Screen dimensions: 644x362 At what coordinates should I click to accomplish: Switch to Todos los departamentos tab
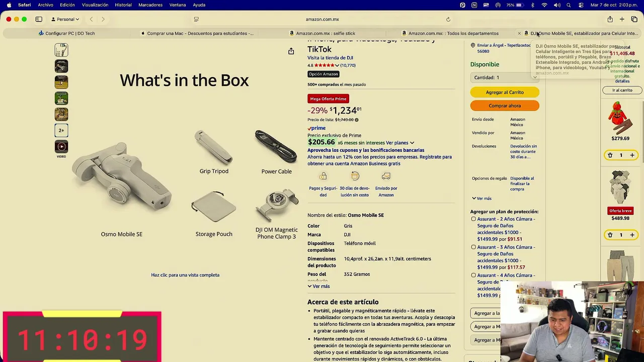[450, 33]
